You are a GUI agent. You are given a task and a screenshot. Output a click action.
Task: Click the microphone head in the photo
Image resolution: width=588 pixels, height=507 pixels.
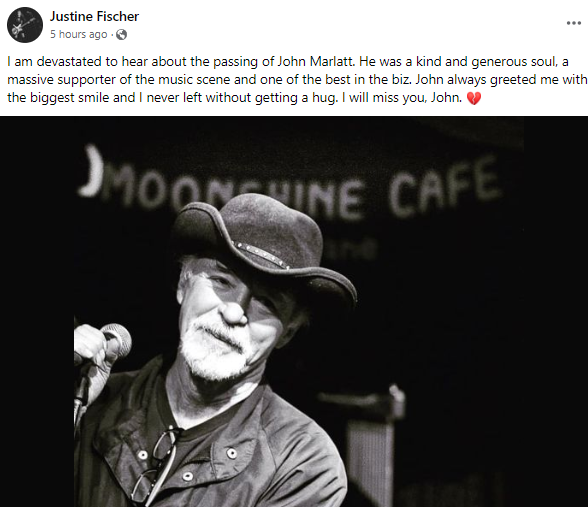coord(117,340)
